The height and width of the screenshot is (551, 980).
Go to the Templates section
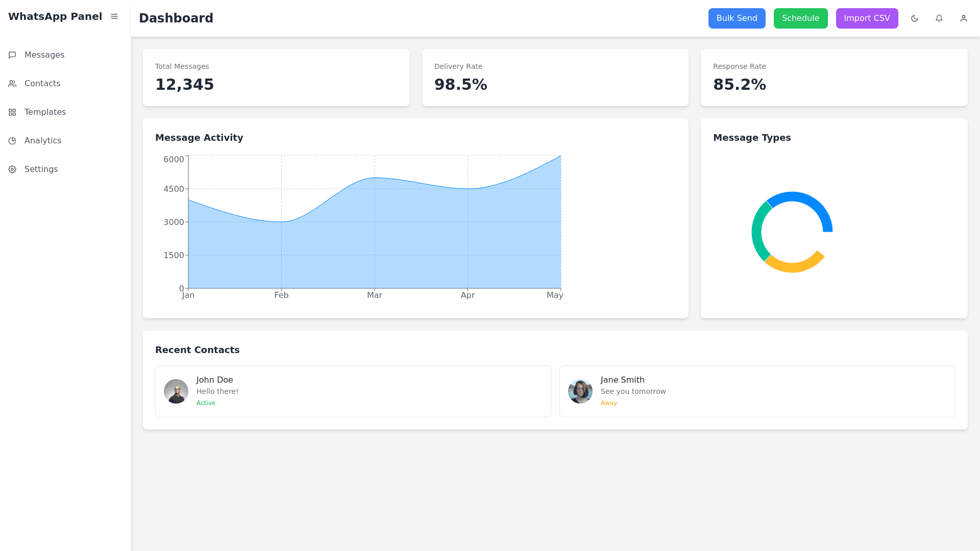pyautogui.click(x=45, y=112)
